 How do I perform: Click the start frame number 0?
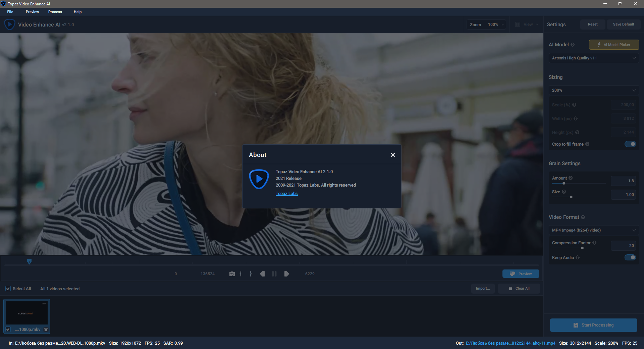(x=175, y=274)
